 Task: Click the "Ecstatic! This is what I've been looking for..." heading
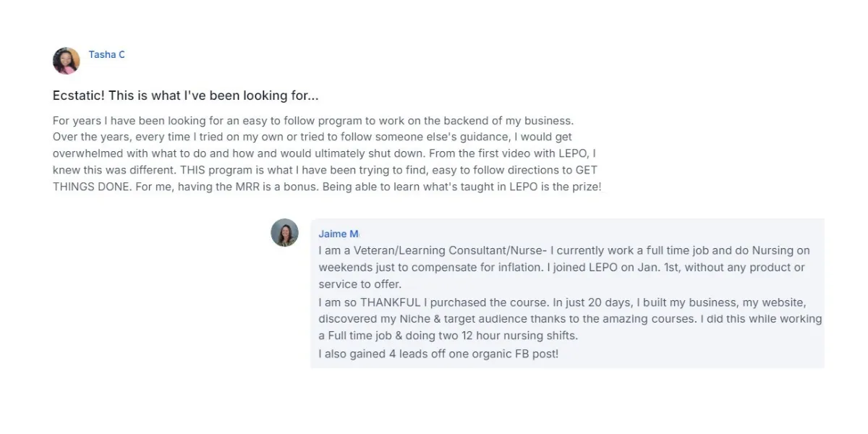pos(186,95)
